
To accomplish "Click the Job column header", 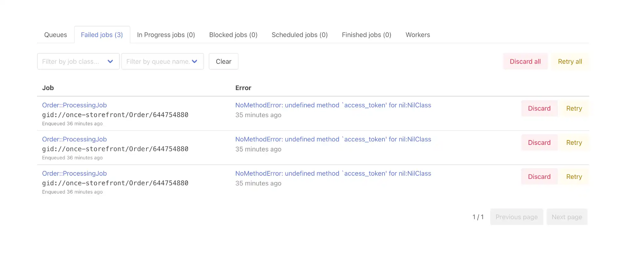I will (x=48, y=88).
